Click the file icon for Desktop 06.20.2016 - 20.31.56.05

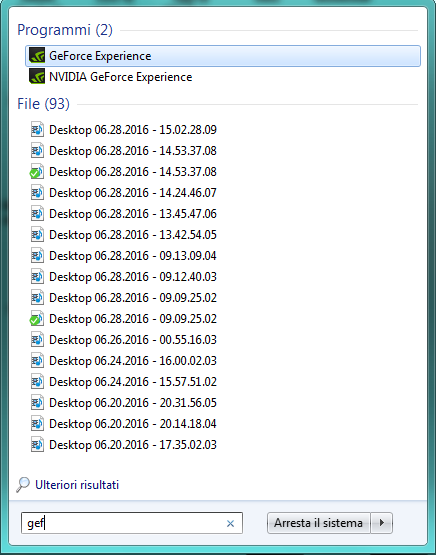pos(37,402)
